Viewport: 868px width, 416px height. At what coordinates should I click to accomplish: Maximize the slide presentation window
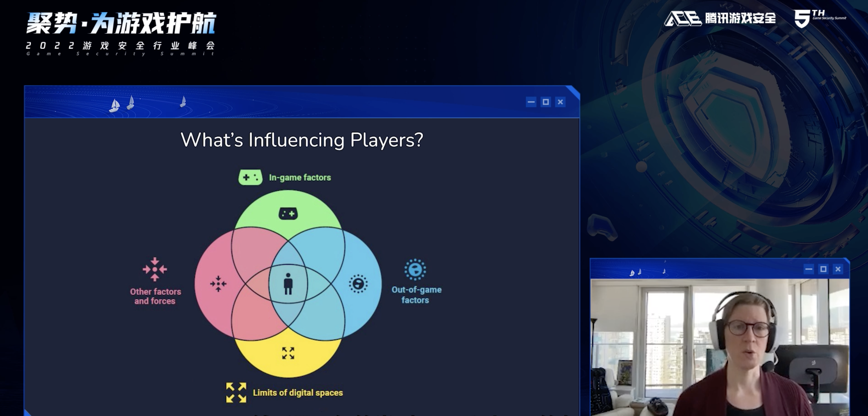[x=546, y=102]
